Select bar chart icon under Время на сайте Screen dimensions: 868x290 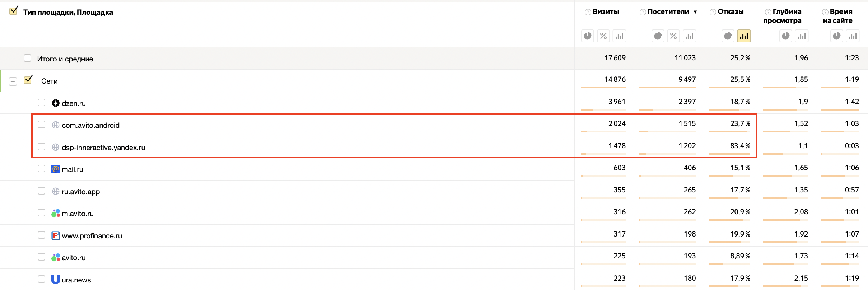coord(853,36)
